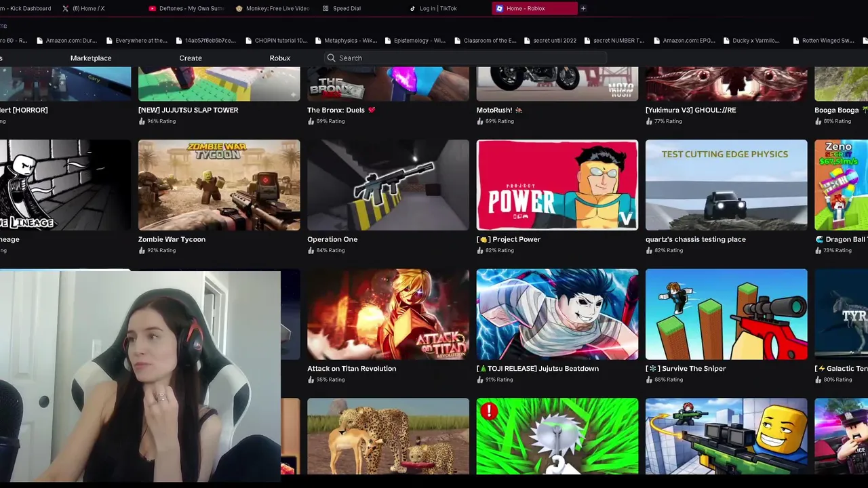This screenshot has width=868, height=488.
Task: Click the X favicon on Home / X tab
Action: 65,8
